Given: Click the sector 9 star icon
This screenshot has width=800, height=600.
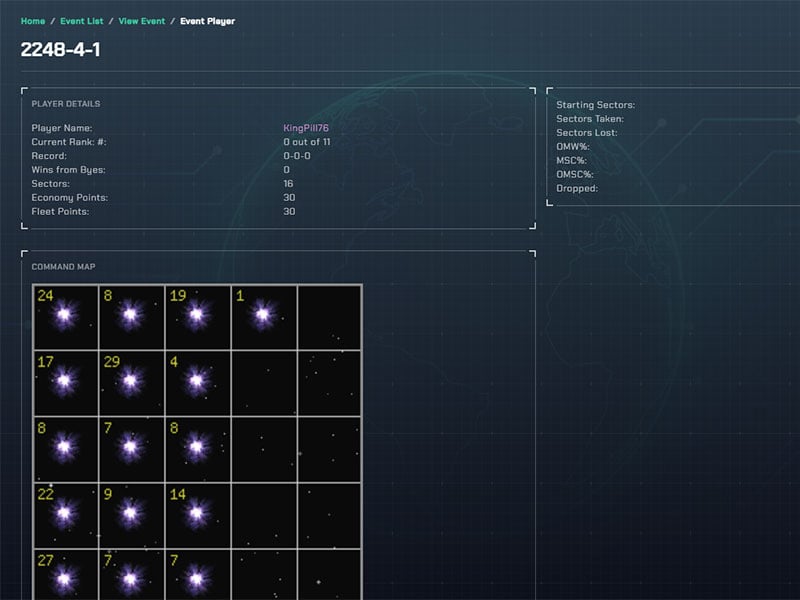Looking at the screenshot, I should tap(132, 513).
